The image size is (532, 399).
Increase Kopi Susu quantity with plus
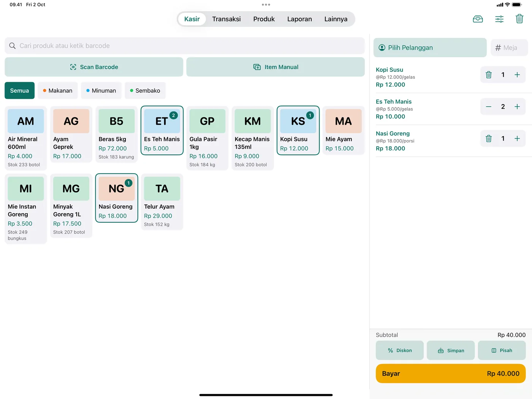[x=517, y=75]
